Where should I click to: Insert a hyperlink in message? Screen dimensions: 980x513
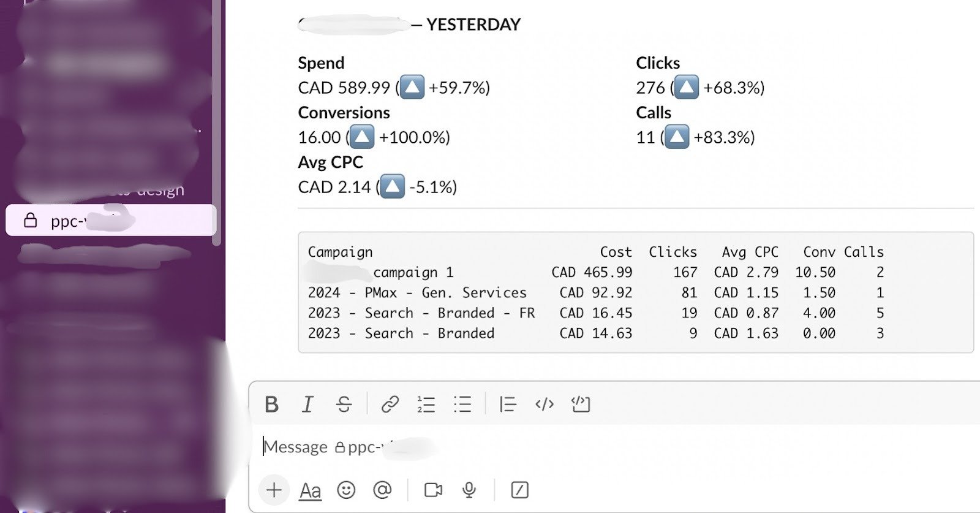(390, 405)
